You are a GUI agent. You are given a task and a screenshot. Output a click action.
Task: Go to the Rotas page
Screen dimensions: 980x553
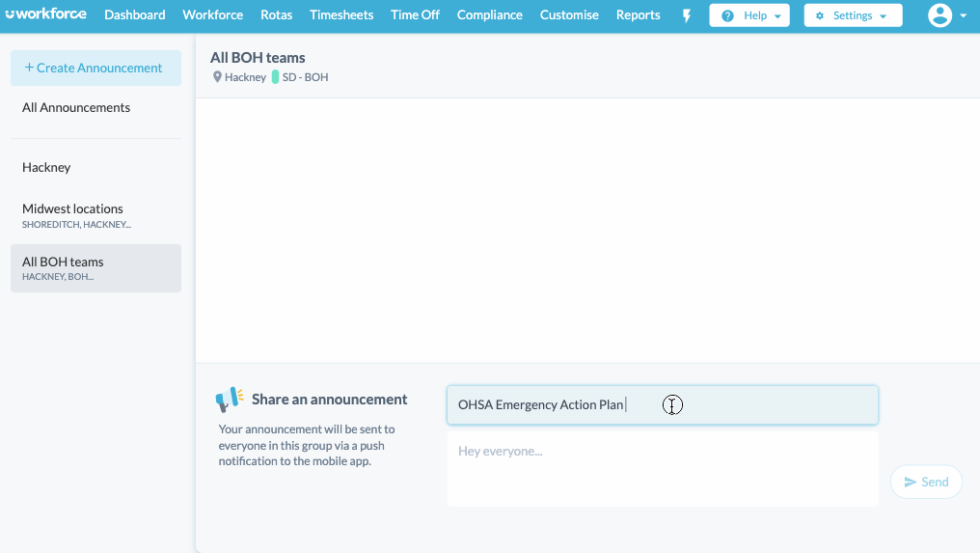tap(277, 15)
